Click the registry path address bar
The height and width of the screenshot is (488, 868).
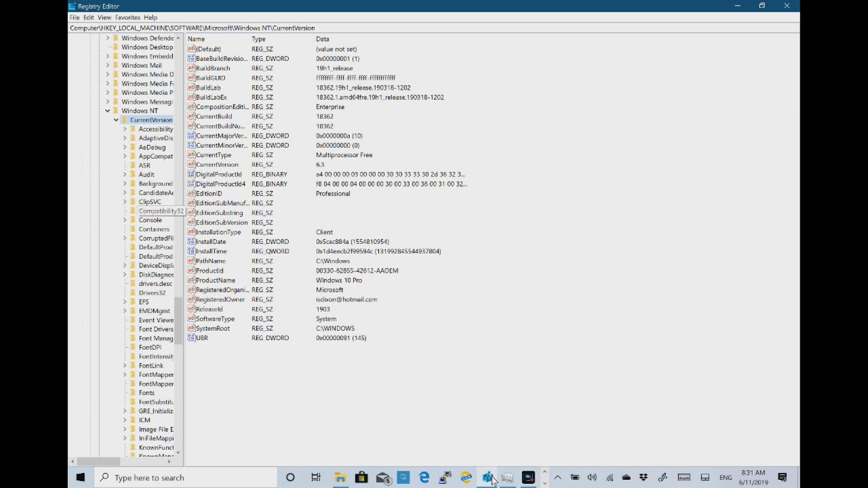[434, 28]
